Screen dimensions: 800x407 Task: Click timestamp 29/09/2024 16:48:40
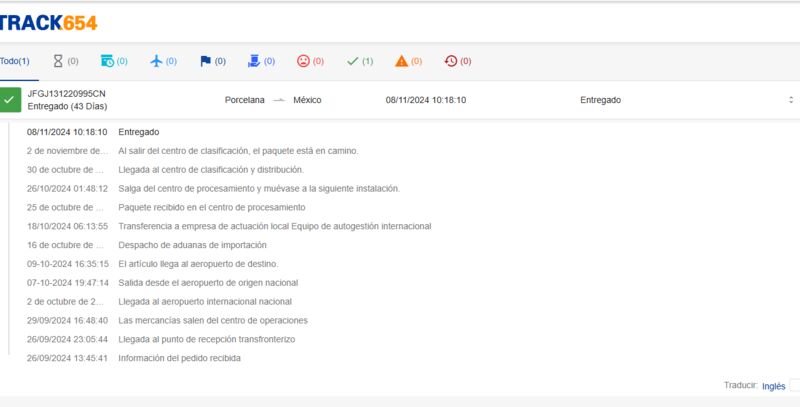[x=67, y=320]
